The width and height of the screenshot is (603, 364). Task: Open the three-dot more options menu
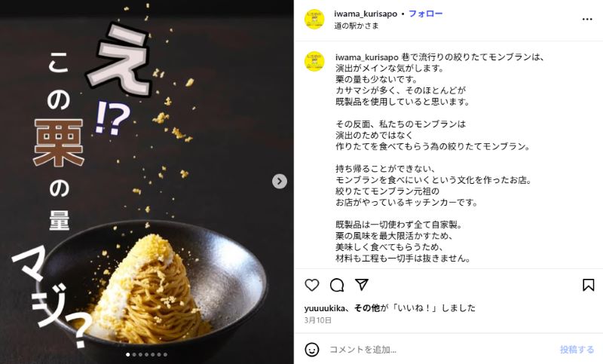coord(587,20)
